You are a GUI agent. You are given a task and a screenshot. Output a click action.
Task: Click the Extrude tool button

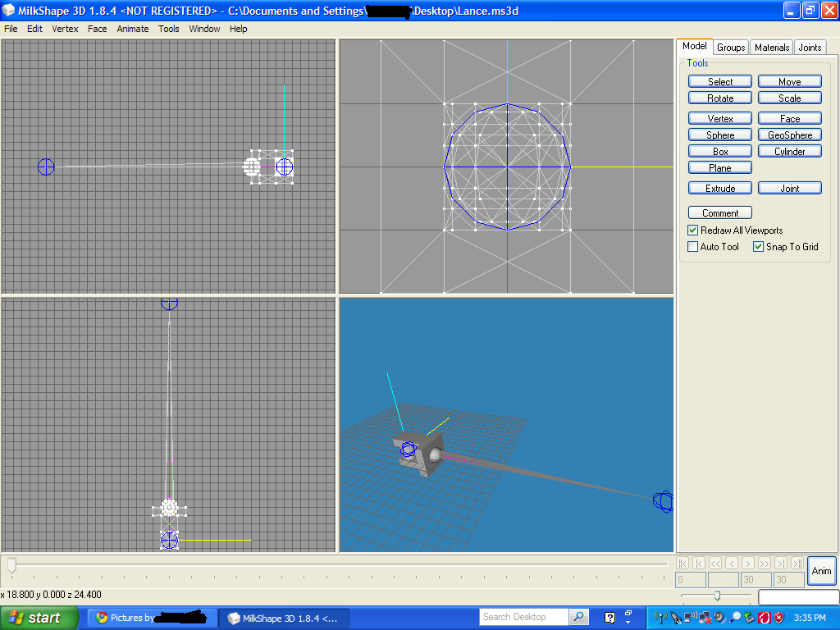pos(720,189)
